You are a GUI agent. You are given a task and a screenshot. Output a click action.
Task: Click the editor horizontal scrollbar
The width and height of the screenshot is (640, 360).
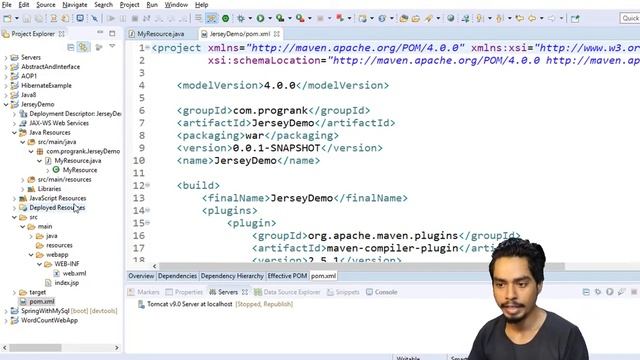point(362,267)
